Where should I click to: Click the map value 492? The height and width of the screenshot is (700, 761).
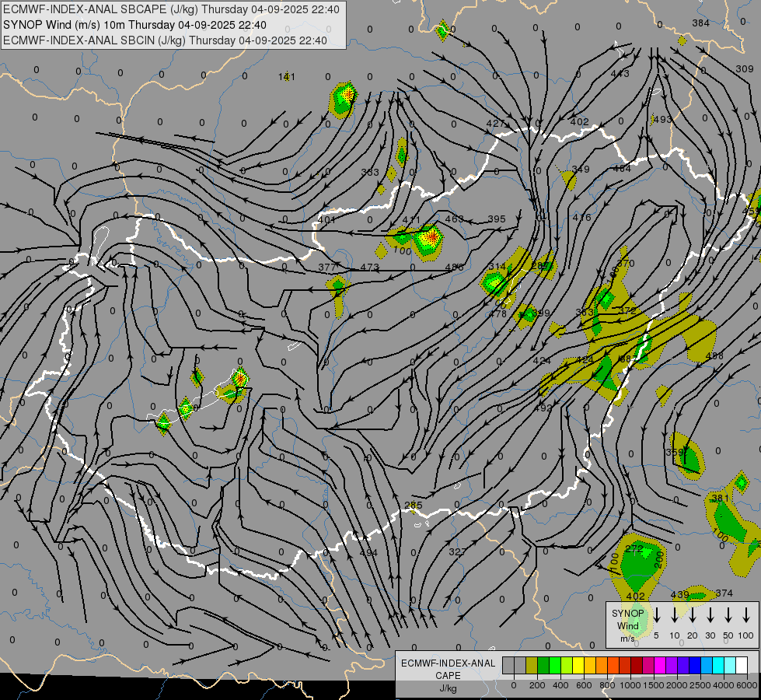(x=543, y=408)
